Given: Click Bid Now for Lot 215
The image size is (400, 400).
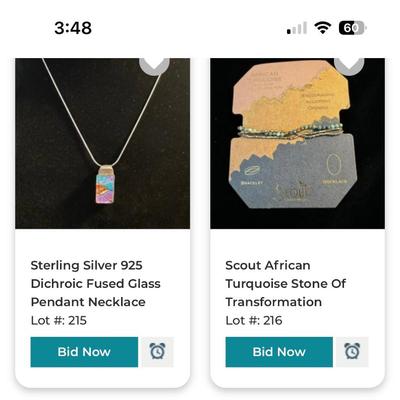Looking at the screenshot, I should click(x=84, y=352).
